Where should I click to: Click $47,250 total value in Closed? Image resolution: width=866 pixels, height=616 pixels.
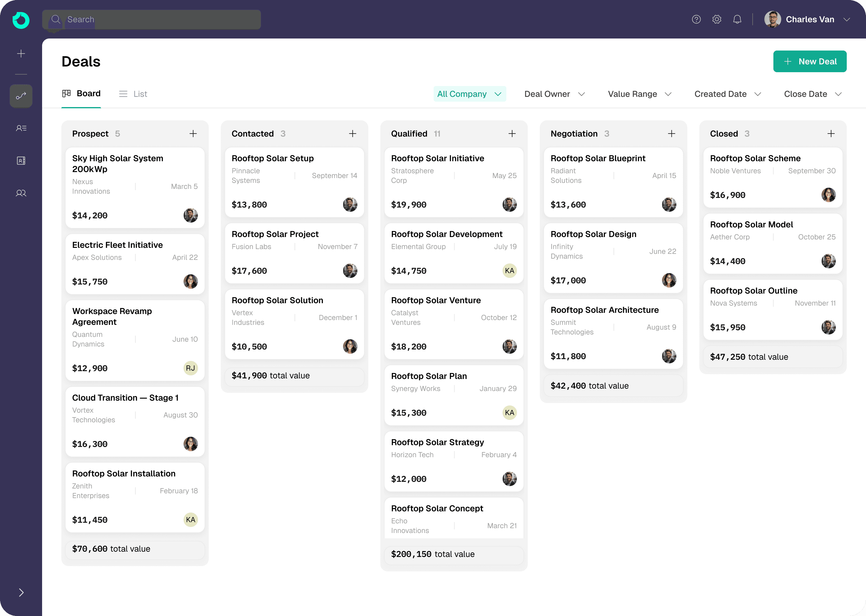click(773, 357)
